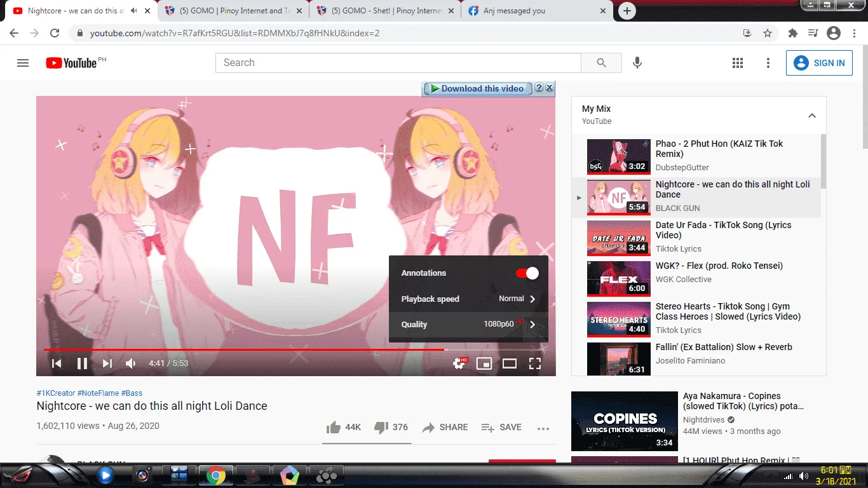
Task: Play Fallin' (Ex Battalion) Slow + Reverb
Action: [x=696, y=359]
